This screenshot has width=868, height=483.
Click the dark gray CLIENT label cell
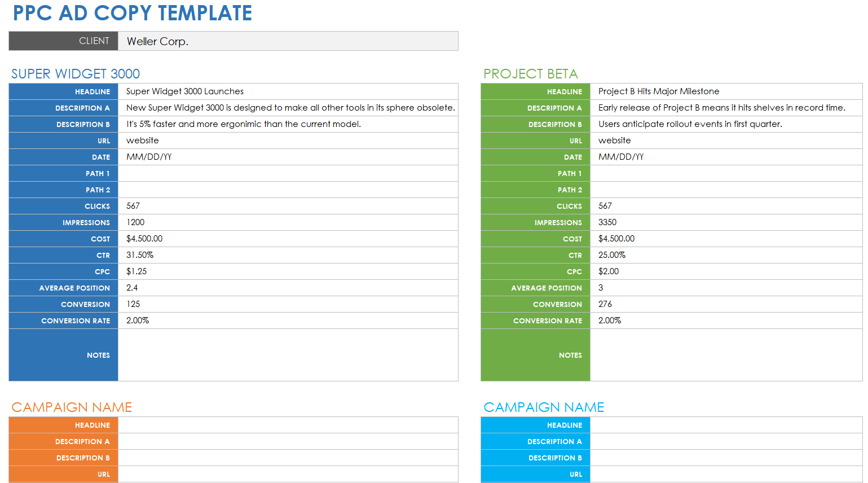(x=63, y=41)
